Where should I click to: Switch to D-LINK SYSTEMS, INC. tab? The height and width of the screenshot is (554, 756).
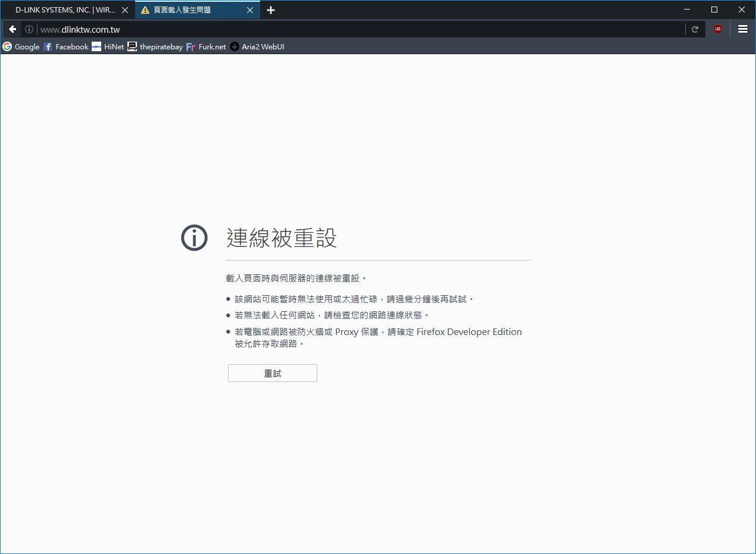(x=68, y=10)
